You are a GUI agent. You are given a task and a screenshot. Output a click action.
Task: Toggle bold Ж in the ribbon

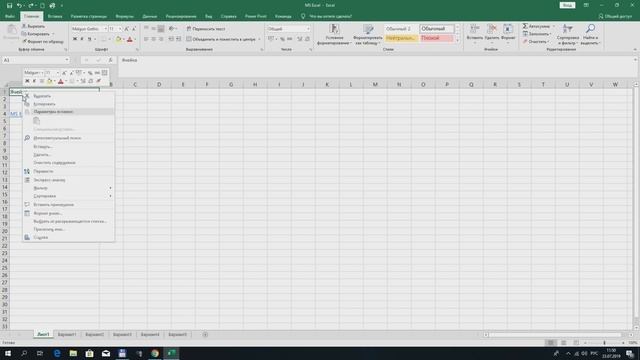75,39
